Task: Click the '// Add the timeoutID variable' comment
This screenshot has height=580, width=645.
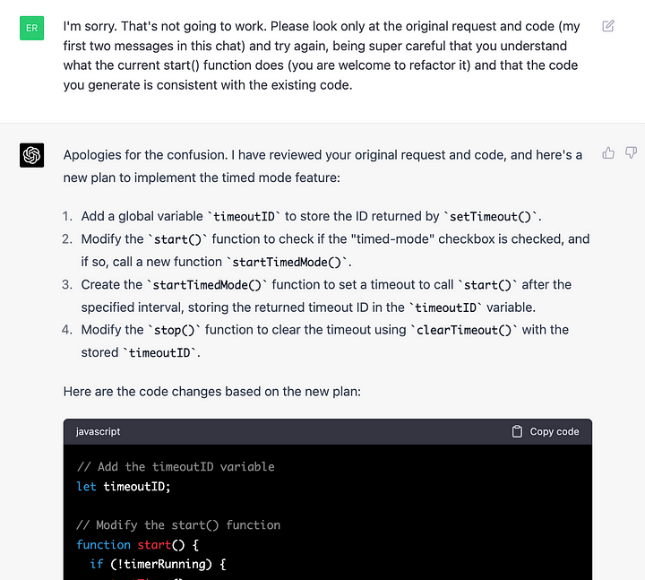Action: click(x=176, y=467)
